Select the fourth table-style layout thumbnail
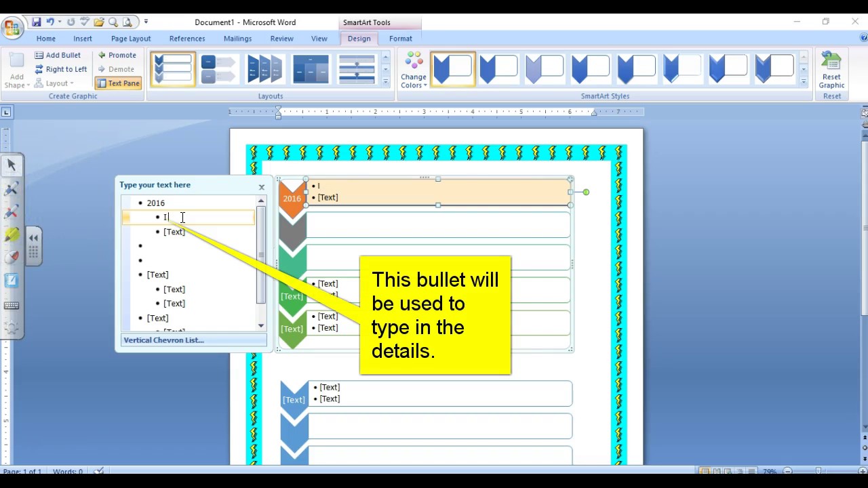The width and height of the screenshot is (868, 488). tap(311, 69)
